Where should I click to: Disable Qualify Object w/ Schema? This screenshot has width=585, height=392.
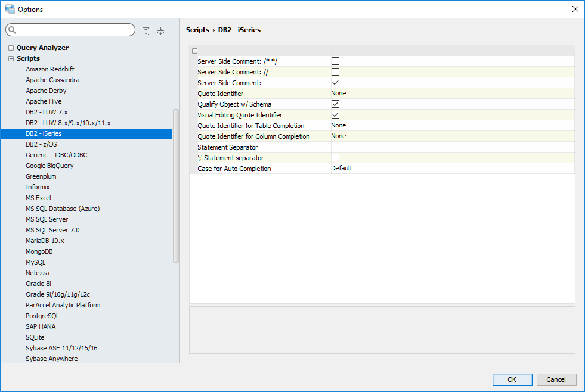335,104
